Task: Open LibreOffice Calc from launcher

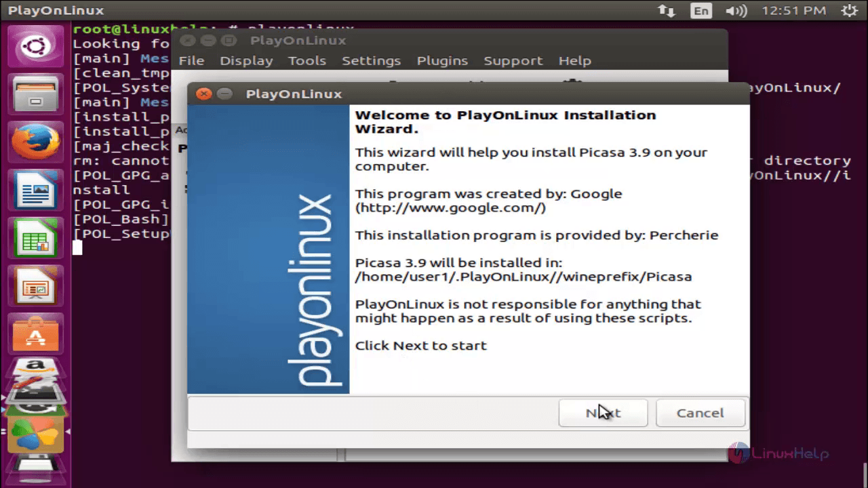Action: pos(35,238)
